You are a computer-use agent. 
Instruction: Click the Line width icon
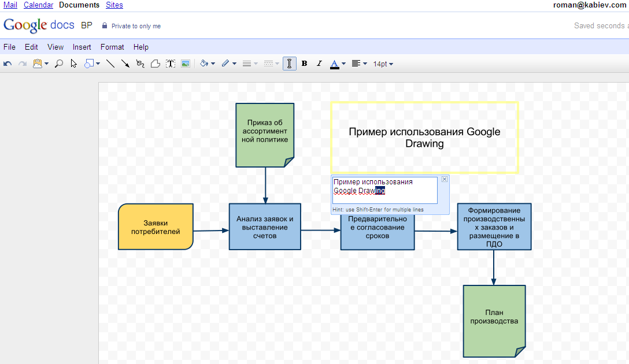point(247,64)
